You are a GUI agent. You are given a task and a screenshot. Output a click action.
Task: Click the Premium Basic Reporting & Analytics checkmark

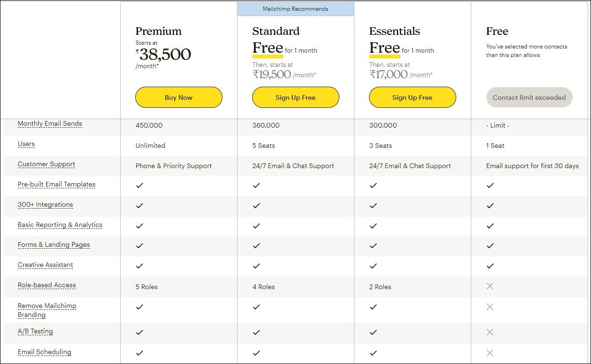(x=140, y=226)
